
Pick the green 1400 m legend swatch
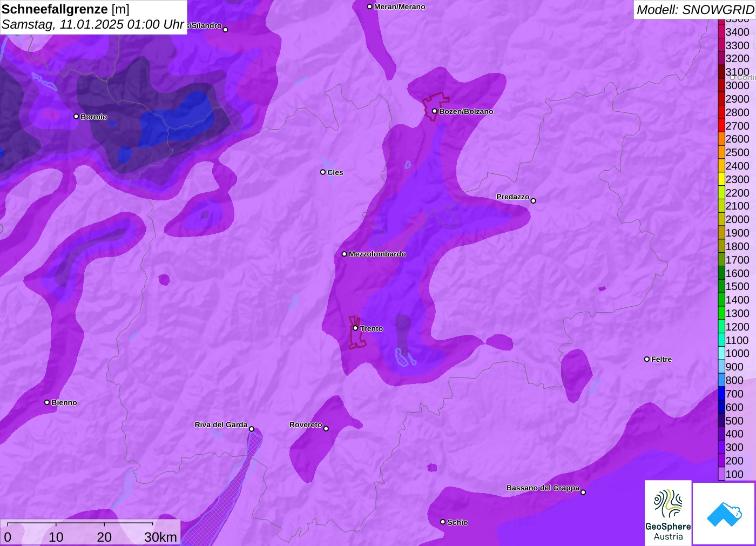pos(721,300)
